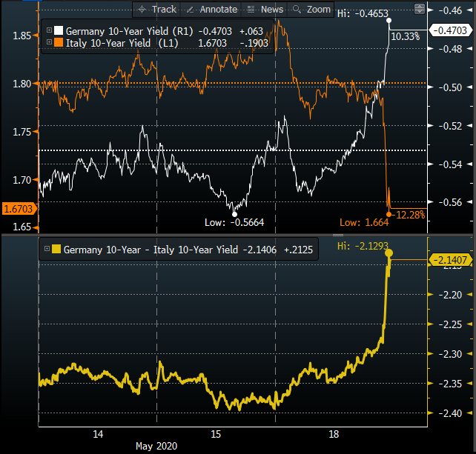Toggle the Germany 10-Year Yield series box
The height and width of the screenshot is (454, 476).
click(50, 30)
